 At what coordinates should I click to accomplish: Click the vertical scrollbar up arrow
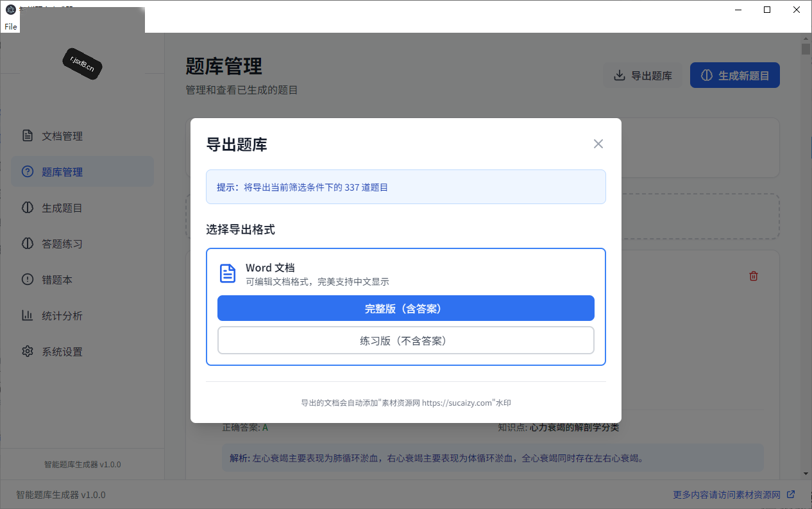pos(806,38)
